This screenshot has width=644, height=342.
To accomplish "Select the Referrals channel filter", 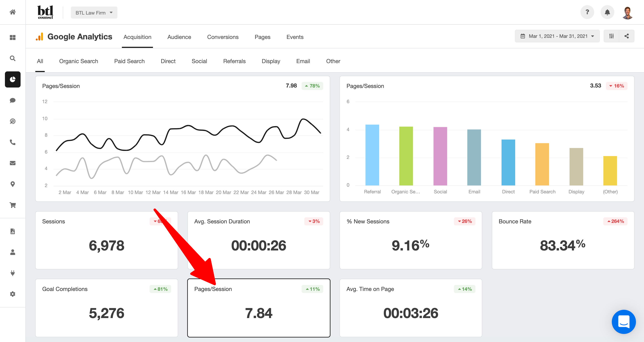I will pos(235,61).
